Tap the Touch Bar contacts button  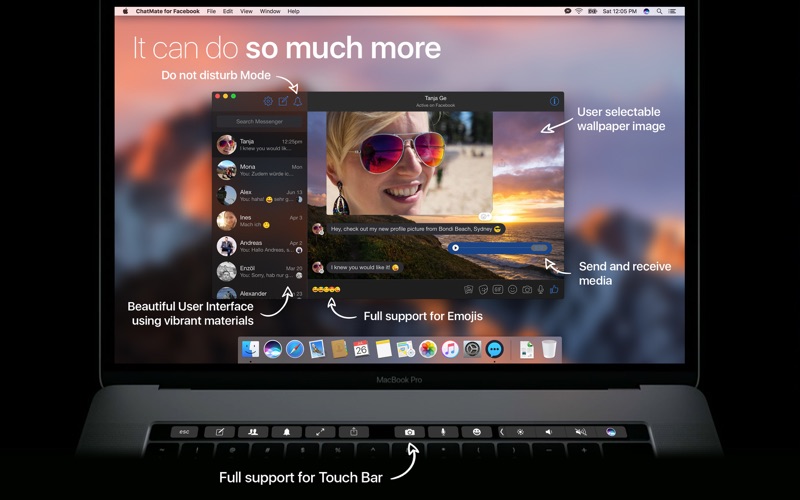tap(253, 432)
